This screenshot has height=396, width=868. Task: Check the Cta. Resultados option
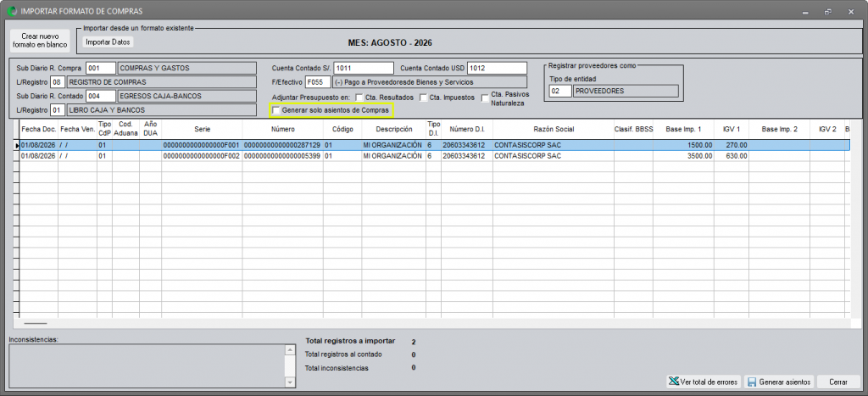[x=359, y=98]
